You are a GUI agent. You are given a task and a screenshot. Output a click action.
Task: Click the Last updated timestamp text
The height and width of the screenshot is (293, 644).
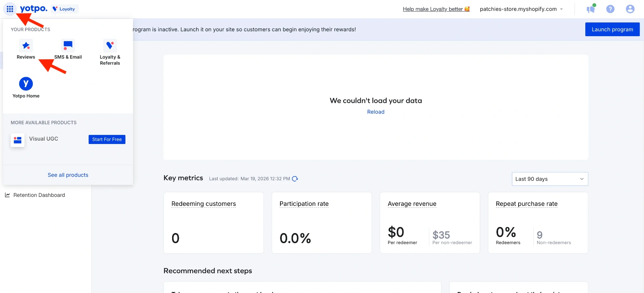pyautogui.click(x=250, y=179)
